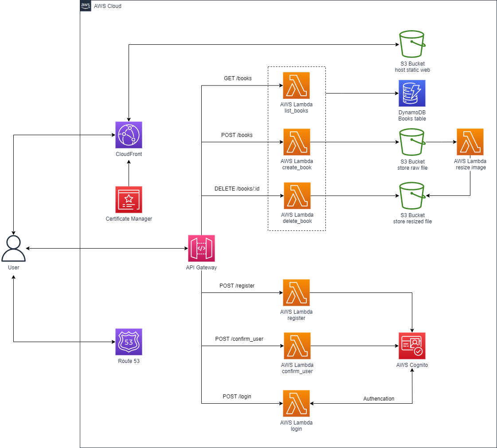
Task: Select the 'confirm_user' caption
Action: [297, 371]
